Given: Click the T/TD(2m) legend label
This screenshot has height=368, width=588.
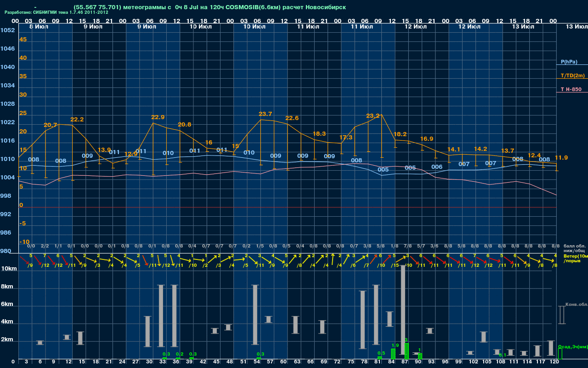Looking at the screenshot, I should (x=572, y=75).
